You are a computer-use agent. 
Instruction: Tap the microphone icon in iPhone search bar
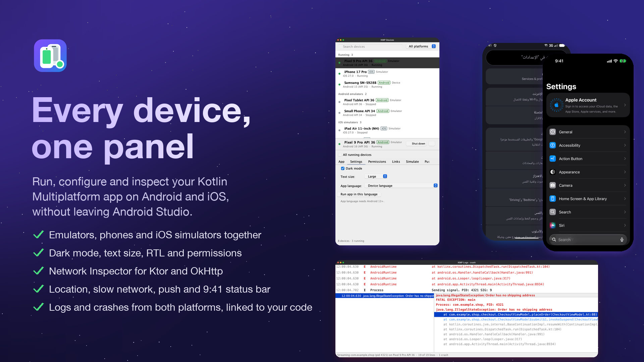point(622,240)
